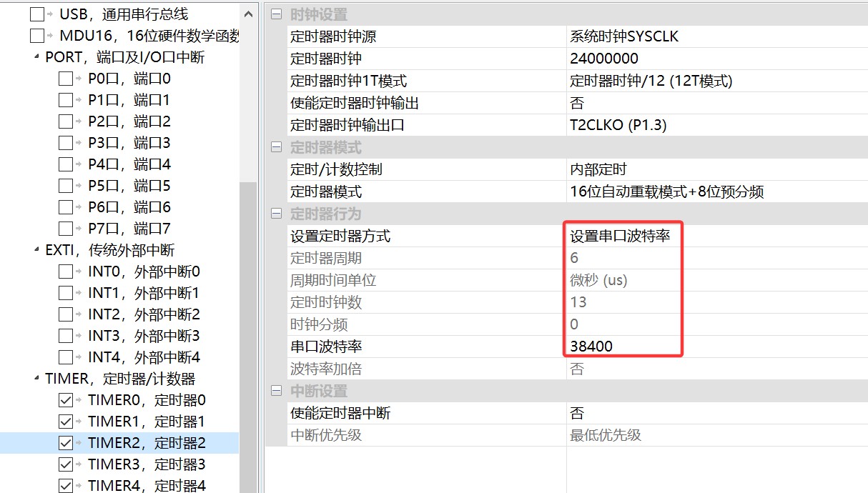Image resolution: width=868 pixels, height=493 pixels.
Task: Tick the P2口 端口2 checkbox
Action: click(66, 121)
